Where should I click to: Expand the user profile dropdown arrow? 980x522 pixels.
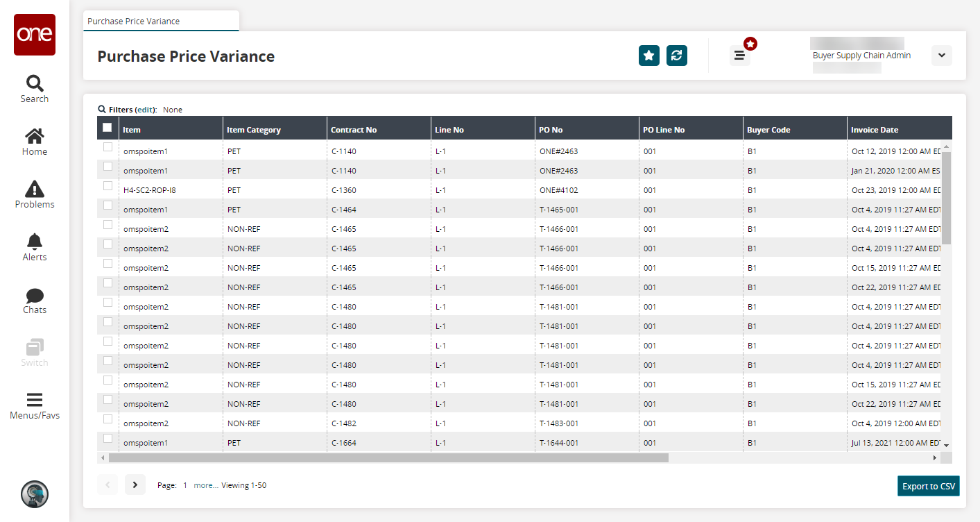[x=941, y=56]
